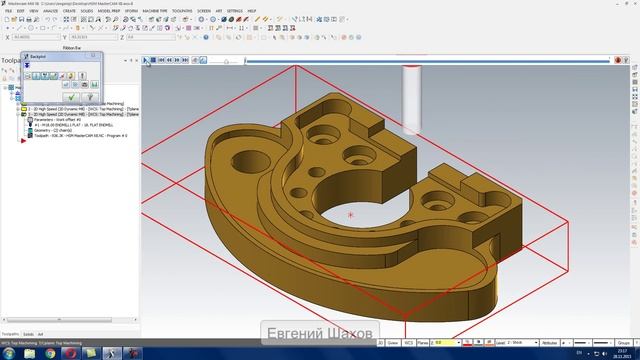Select the Geometry chain row in tree
The image size is (640, 360).
point(53,130)
